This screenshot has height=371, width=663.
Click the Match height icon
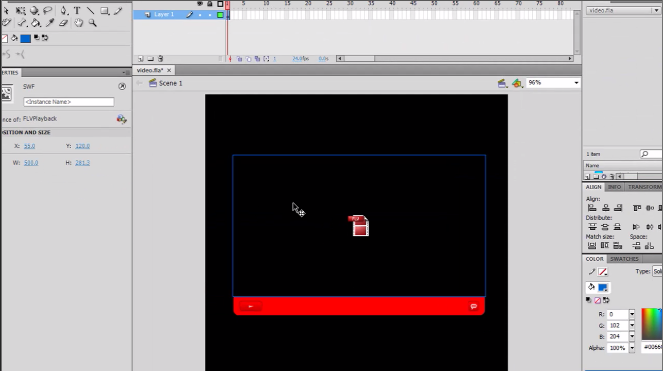605,246
